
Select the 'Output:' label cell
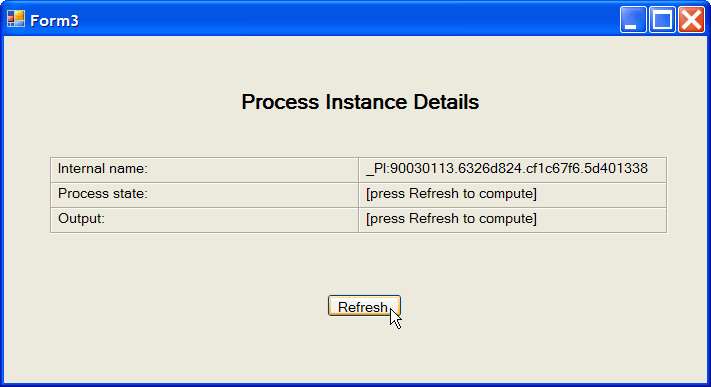[205, 220]
